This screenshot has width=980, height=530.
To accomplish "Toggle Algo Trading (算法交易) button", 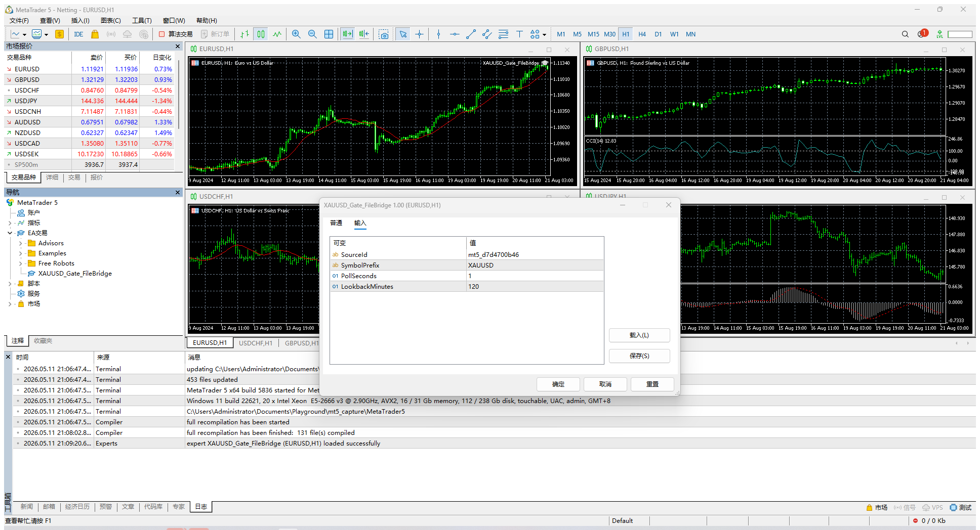I will coord(176,34).
